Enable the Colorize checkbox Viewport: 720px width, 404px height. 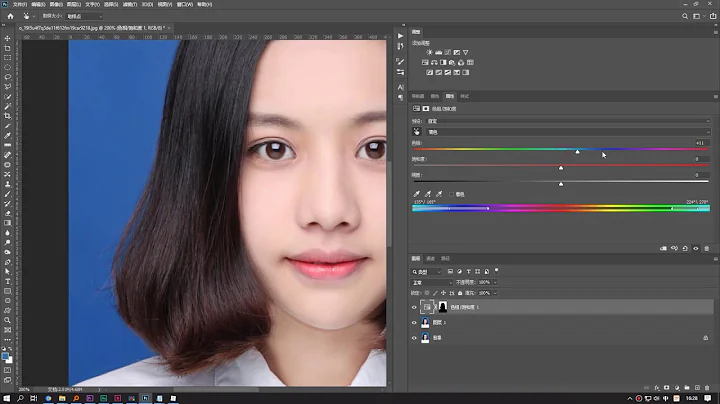point(451,194)
